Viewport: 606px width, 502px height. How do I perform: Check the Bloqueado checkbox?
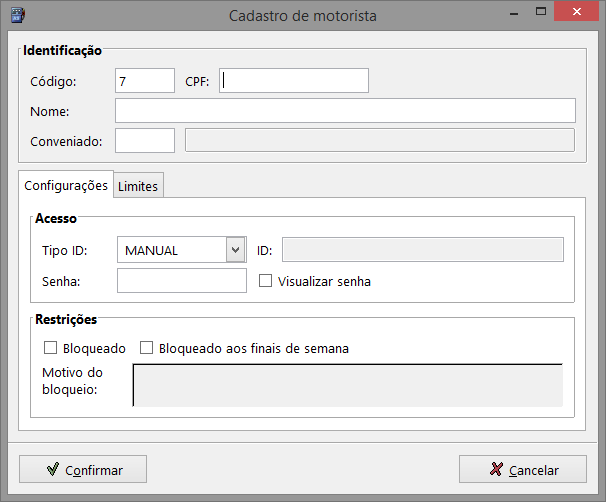pos(51,347)
